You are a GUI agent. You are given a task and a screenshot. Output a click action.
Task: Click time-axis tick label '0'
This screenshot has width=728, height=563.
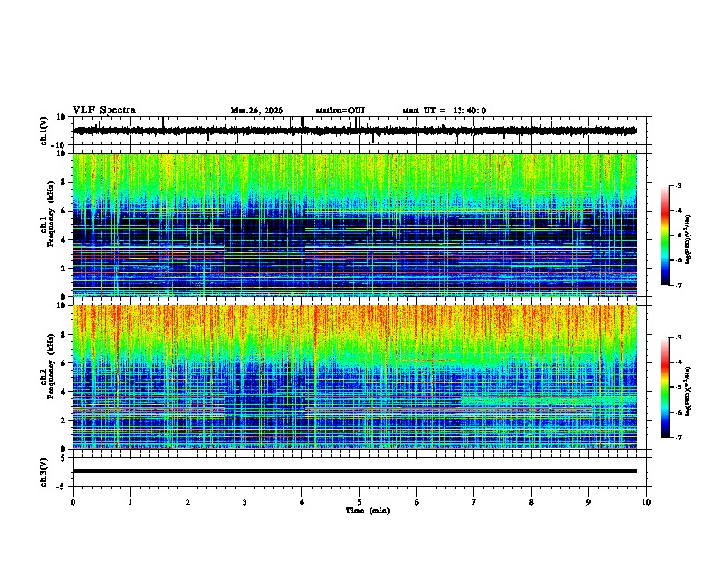(x=73, y=502)
